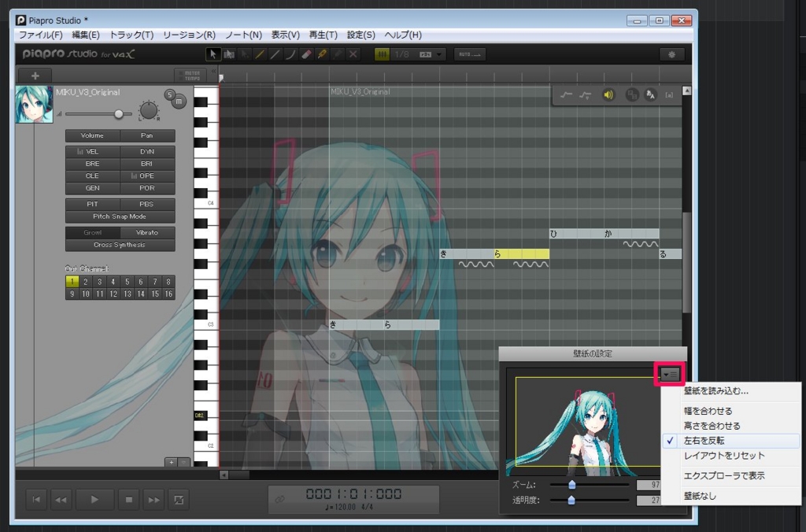Click the first pitch curve icon

click(566, 95)
